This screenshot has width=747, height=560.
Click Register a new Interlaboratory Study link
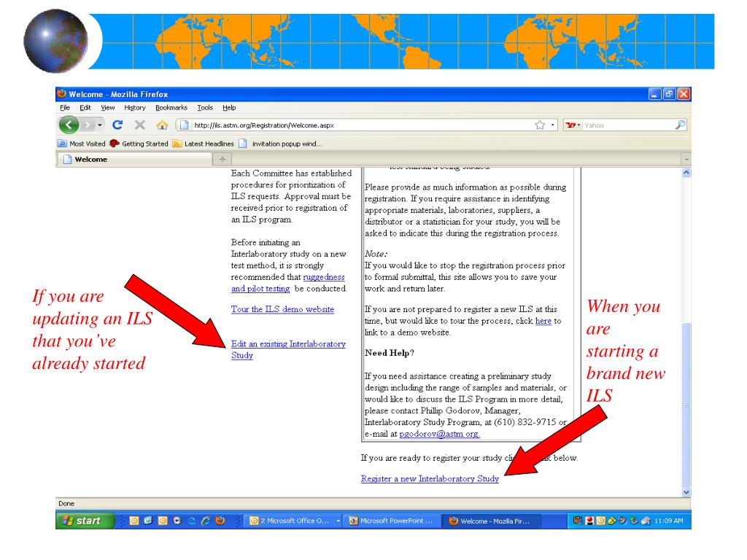tap(430, 479)
